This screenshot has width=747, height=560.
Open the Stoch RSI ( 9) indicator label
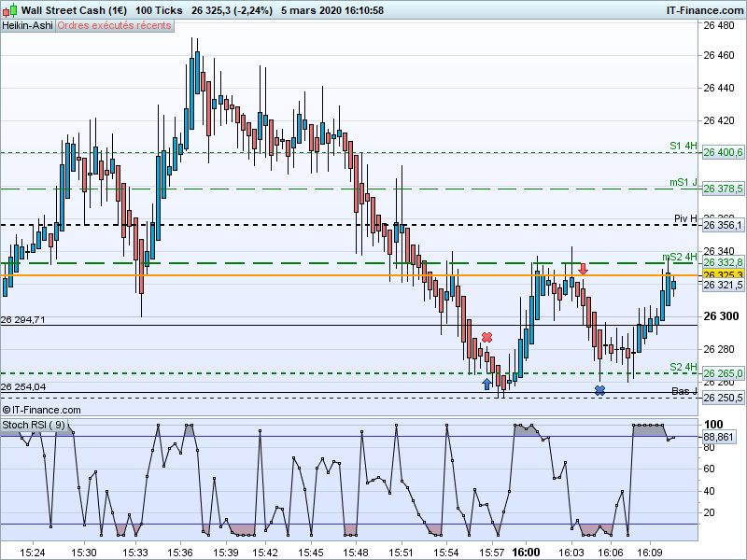(34, 425)
